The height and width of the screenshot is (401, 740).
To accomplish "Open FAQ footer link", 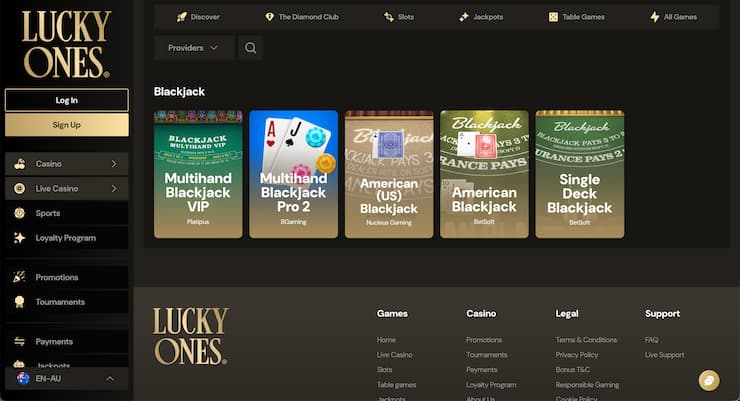I will (651, 340).
